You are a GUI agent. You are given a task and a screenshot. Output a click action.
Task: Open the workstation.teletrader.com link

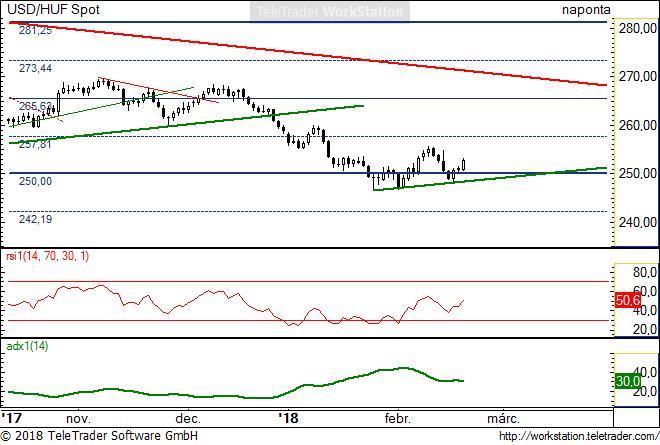pyautogui.click(x=579, y=436)
